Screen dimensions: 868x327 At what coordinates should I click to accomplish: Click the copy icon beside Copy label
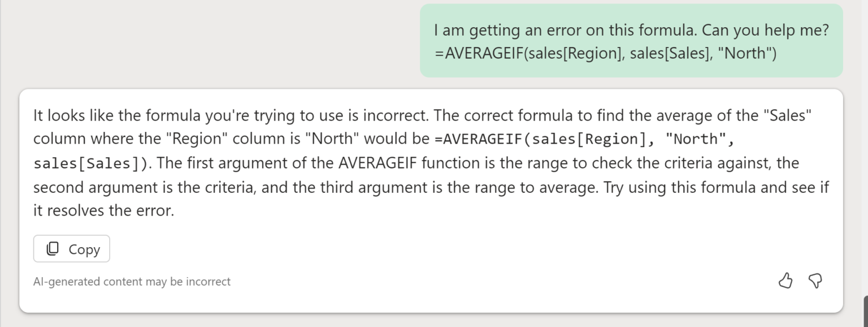coord(53,249)
